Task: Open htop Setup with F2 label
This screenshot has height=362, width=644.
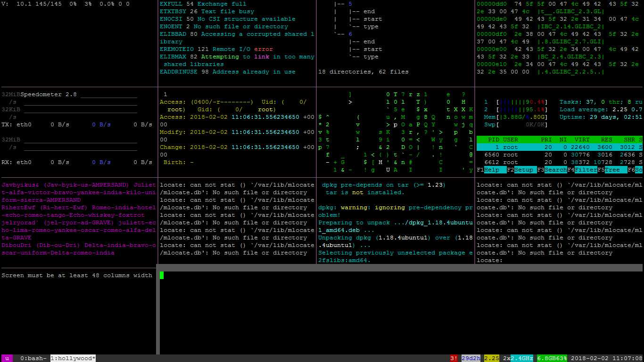Action: click(x=522, y=170)
